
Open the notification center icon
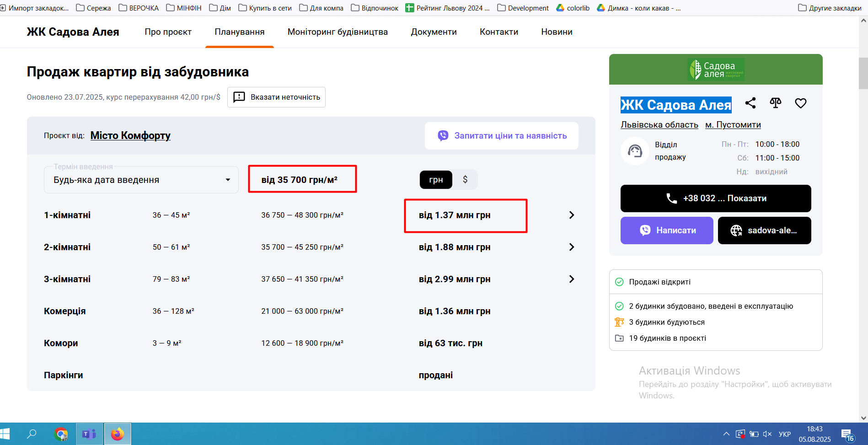[x=847, y=434]
